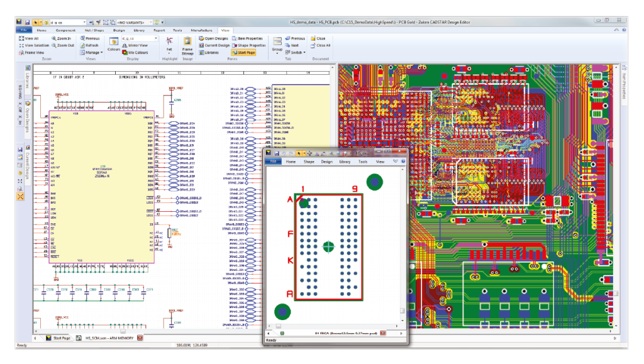
Task: Open the Manage views dropdown
Action: click(x=92, y=52)
